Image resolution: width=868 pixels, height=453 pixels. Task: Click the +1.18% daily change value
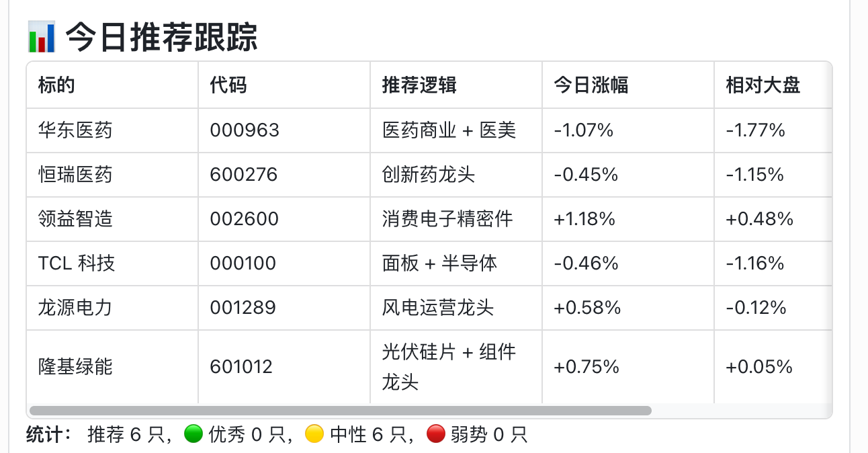coord(584,219)
